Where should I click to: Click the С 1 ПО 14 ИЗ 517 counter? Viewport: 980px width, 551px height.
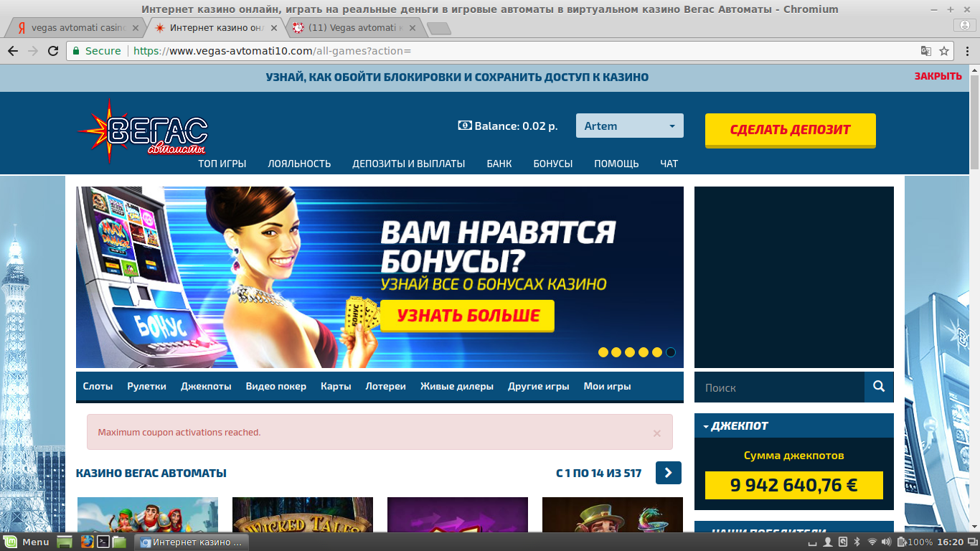(598, 473)
